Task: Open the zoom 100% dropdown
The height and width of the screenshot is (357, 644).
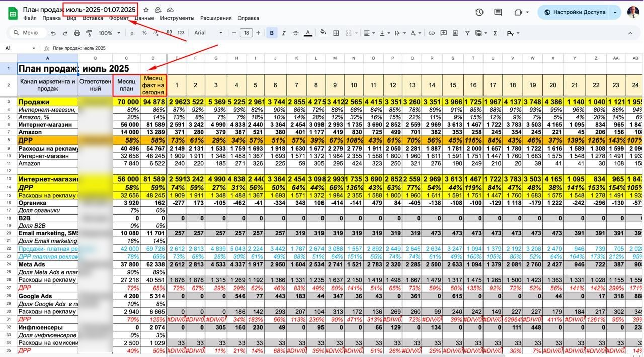Action: point(109,33)
